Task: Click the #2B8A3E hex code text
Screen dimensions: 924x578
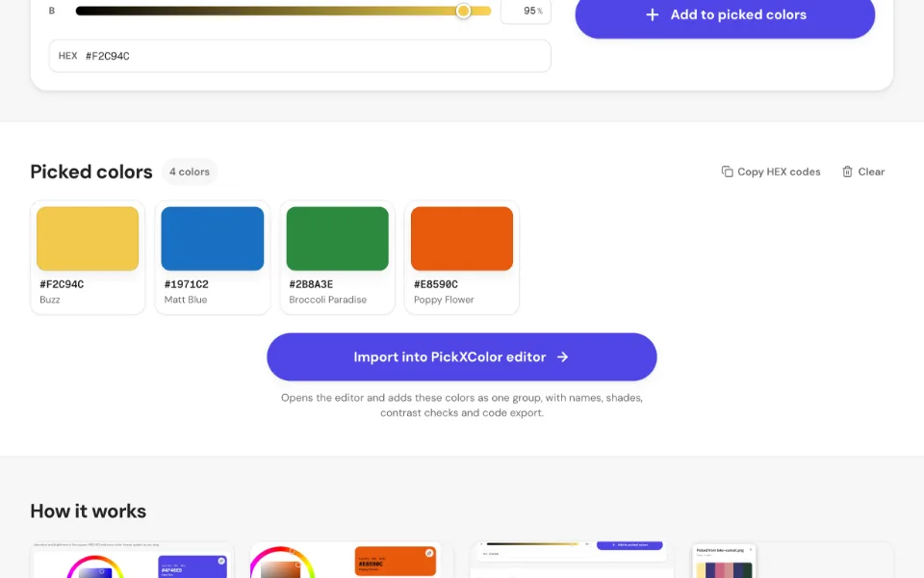Action: coord(311,284)
